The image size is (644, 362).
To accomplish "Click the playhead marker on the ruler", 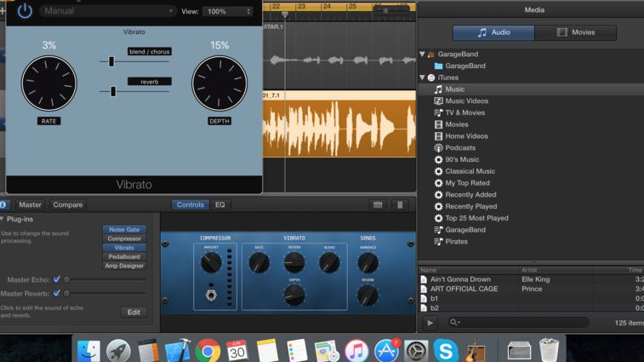I will point(285,14).
